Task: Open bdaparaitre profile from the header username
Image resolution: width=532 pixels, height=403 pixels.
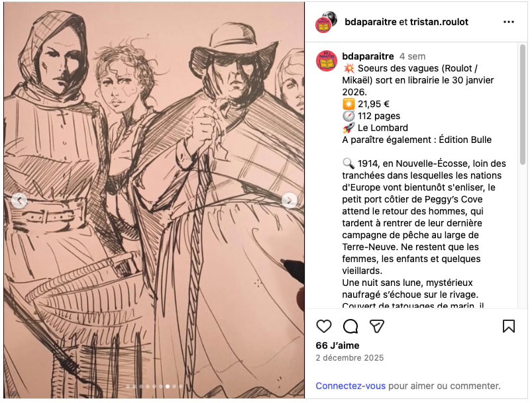Action: click(x=370, y=22)
